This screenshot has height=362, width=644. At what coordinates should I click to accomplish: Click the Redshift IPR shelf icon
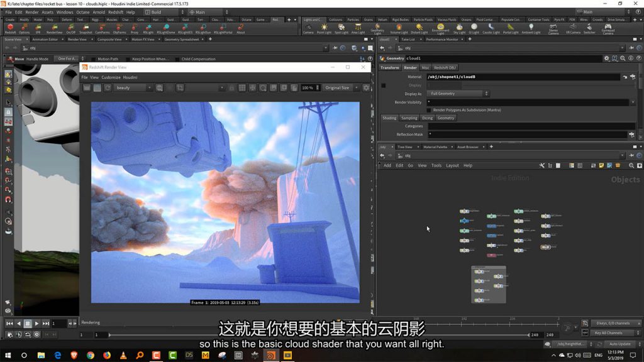point(39,28)
